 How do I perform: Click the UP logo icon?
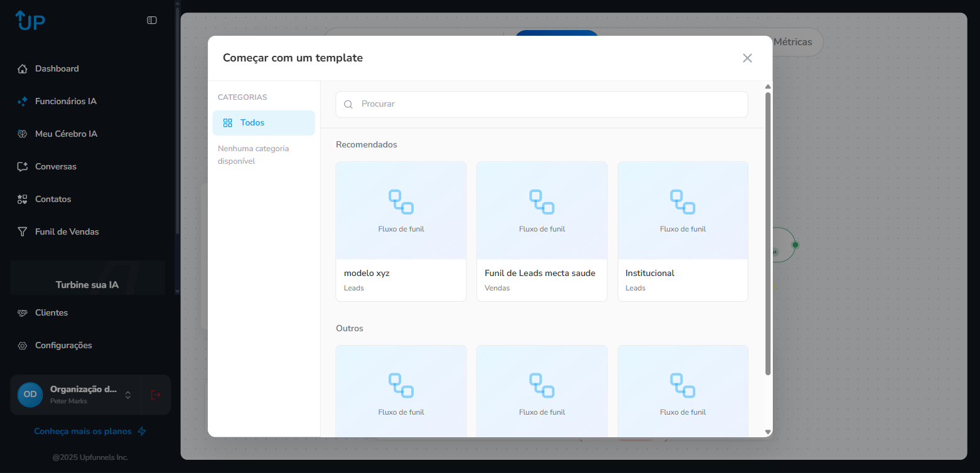pos(30,21)
